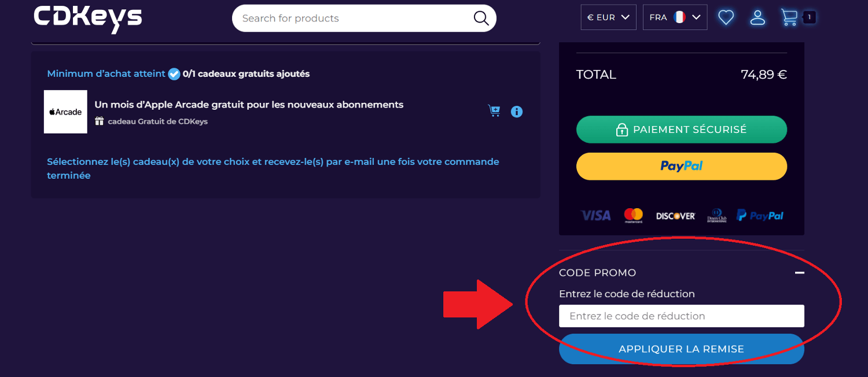Click inside the discount code input field

[x=681, y=316]
